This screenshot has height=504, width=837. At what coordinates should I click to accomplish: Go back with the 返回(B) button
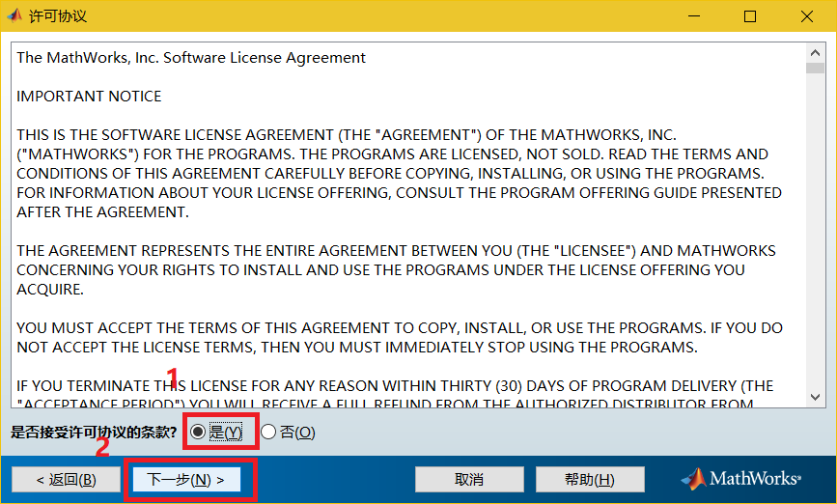[x=65, y=480]
